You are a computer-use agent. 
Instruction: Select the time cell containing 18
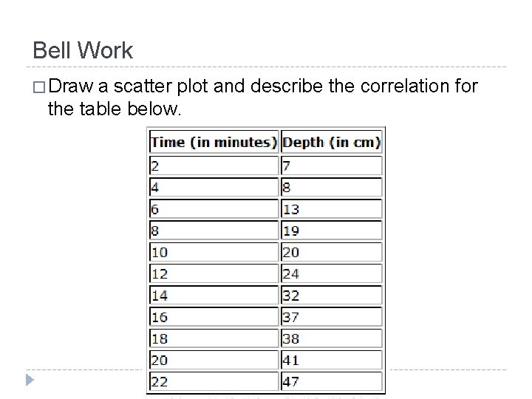click(214, 338)
